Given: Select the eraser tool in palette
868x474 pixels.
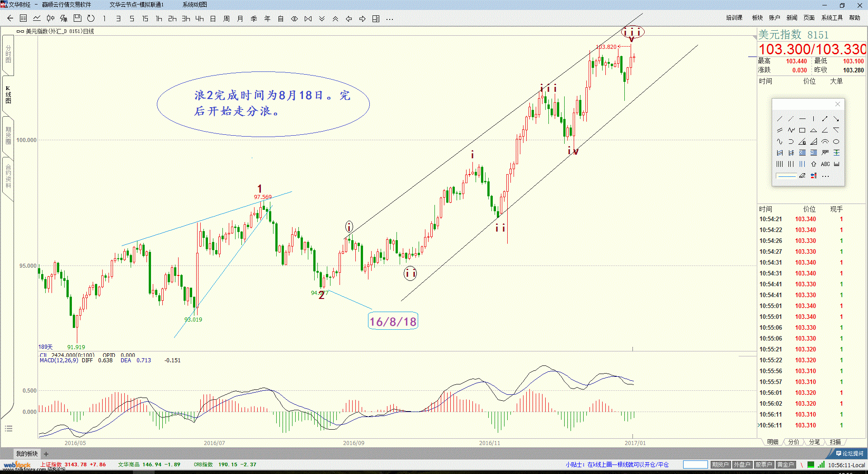Looking at the screenshot, I should coord(802,175).
